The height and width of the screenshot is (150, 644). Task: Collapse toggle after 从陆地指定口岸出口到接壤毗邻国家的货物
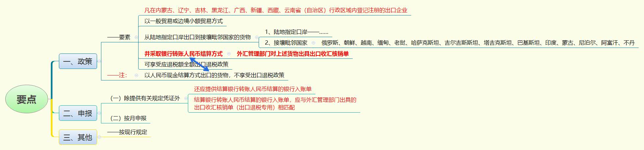(257, 37)
